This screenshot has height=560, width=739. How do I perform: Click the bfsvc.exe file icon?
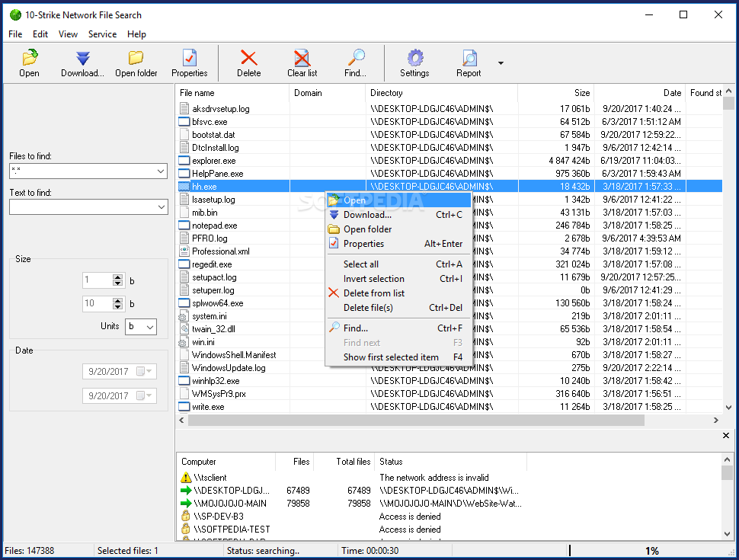(x=184, y=122)
